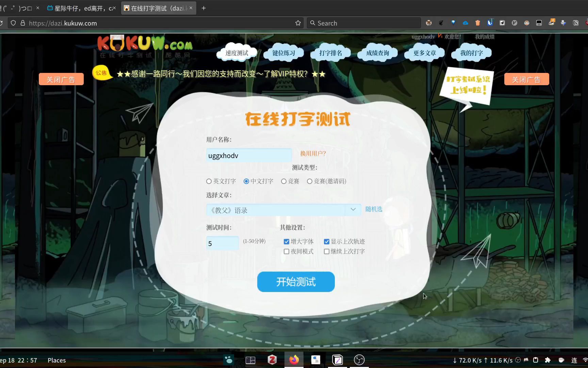This screenshot has height=368, width=588.
Task: Open the gray Vim-style V extension icon
Action: (x=514, y=23)
